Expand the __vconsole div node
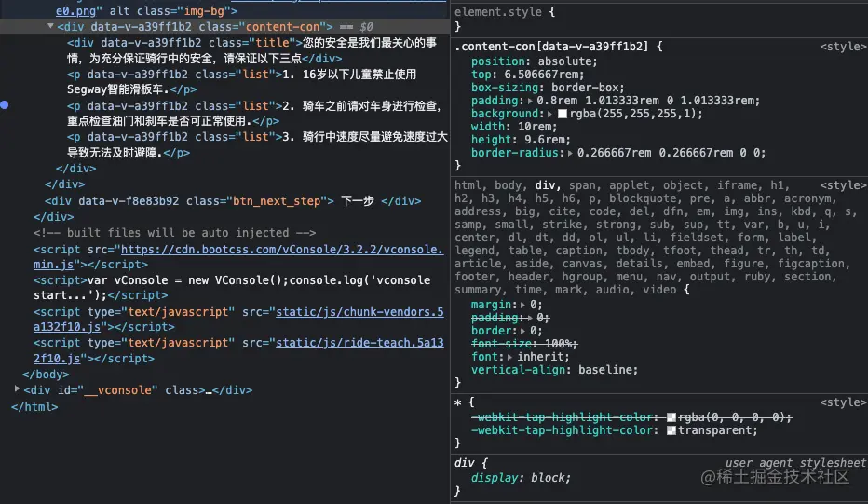 pos(17,388)
